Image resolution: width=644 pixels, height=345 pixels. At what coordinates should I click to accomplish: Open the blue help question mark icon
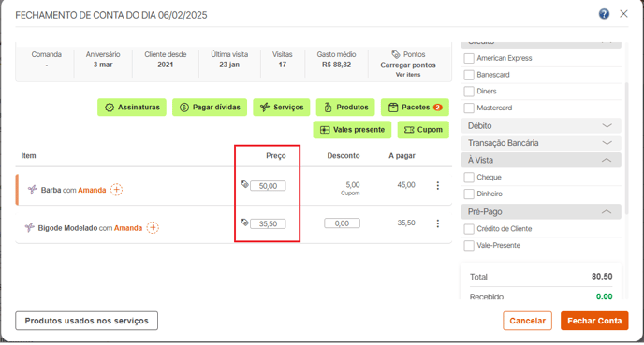click(x=604, y=14)
